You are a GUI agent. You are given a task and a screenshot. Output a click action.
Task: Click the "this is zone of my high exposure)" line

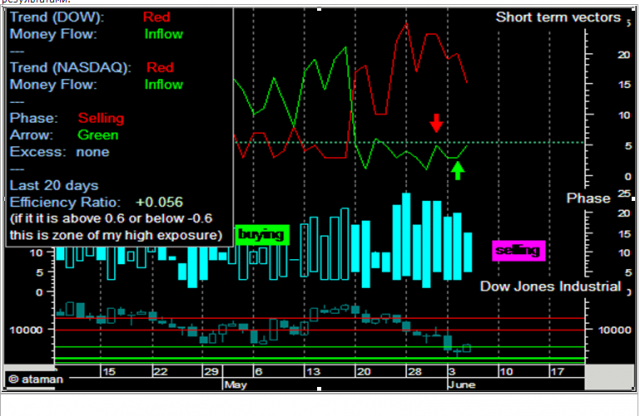[x=116, y=236]
